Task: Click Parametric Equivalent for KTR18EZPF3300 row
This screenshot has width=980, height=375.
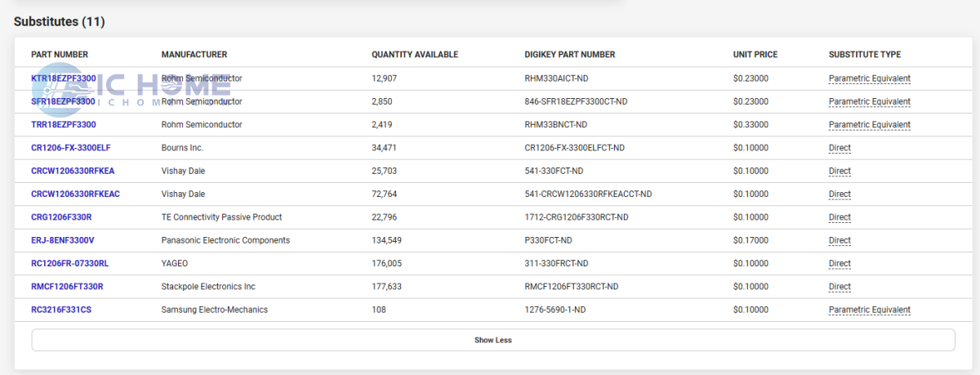Action: tap(869, 78)
